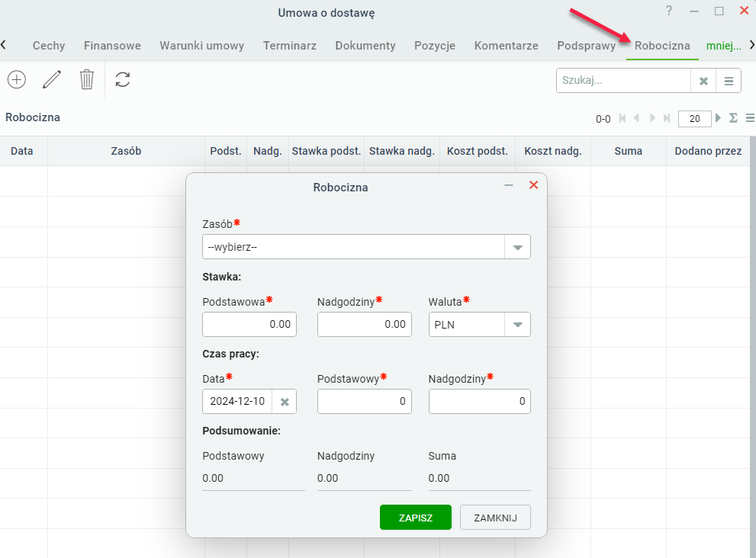Screen dimensions: 756x558
Task: Sort by Koszt nadg. column header
Action: click(x=553, y=151)
